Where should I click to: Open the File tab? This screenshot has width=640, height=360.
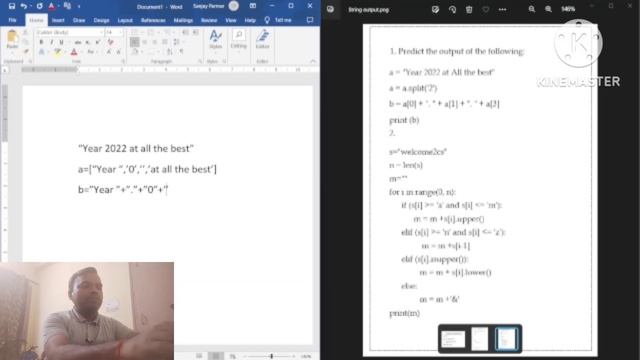coord(12,20)
